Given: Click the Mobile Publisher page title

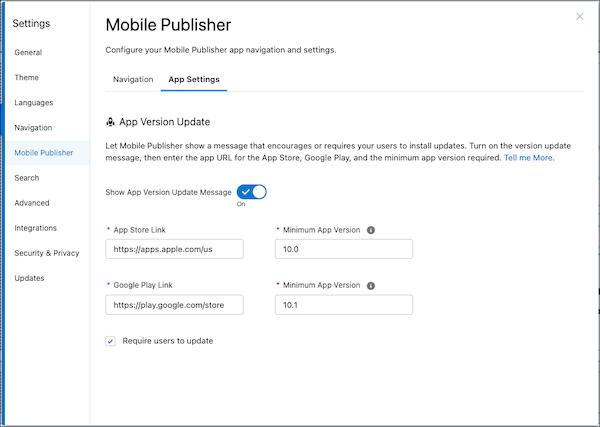Looking at the screenshot, I should pyautogui.click(x=168, y=25).
